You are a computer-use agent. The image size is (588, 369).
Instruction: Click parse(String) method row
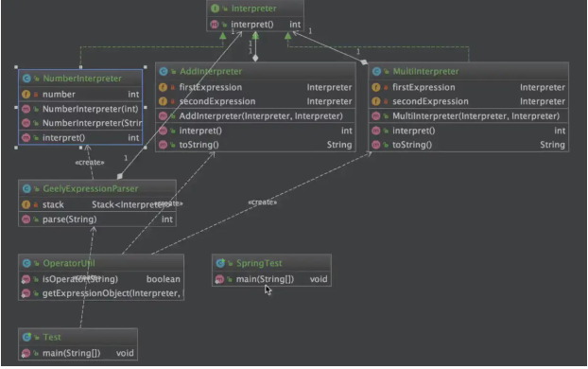click(97, 220)
